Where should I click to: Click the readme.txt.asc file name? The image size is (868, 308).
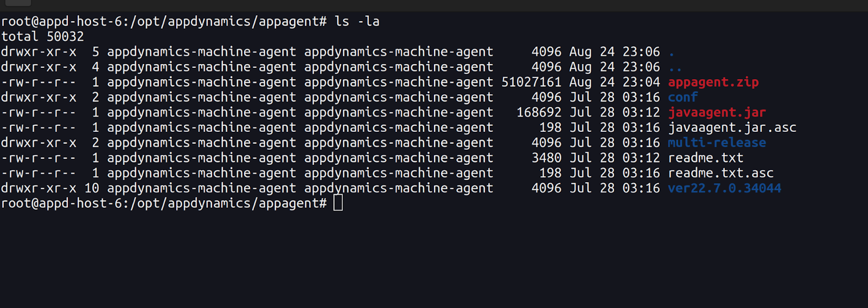point(720,174)
